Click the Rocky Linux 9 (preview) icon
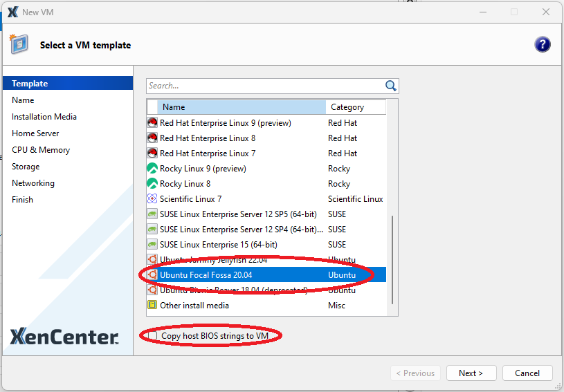The width and height of the screenshot is (564, 392). (152, 168)
